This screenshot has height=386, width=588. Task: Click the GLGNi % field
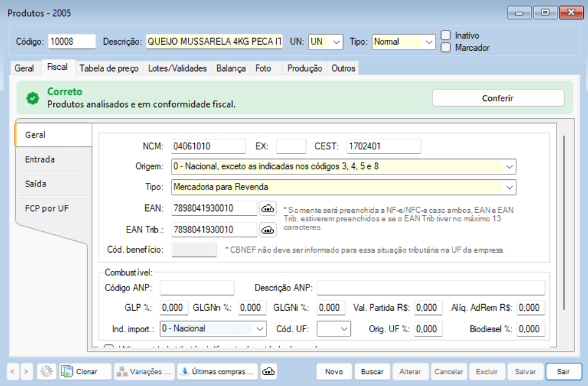[331, 308]
